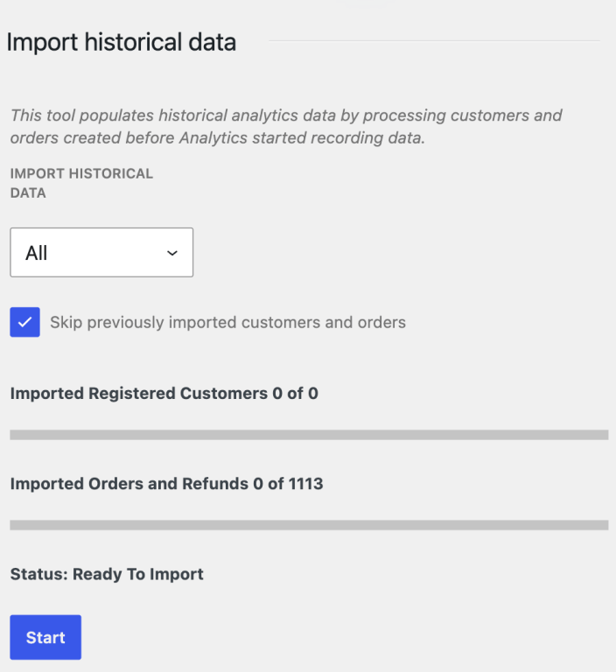The image size is (616, 672).
Task: Click the Skip previously imported customers label text
Action: pos(227,322)
